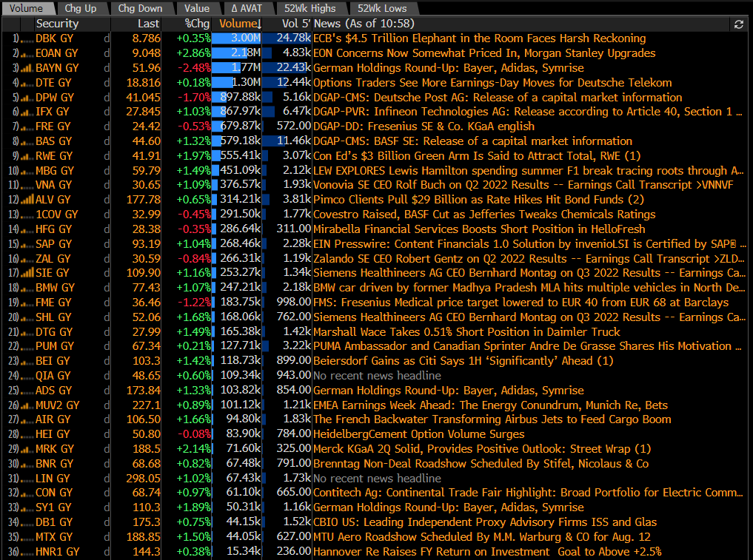Open The French Backwater Airbus headline

pos(492,419)
